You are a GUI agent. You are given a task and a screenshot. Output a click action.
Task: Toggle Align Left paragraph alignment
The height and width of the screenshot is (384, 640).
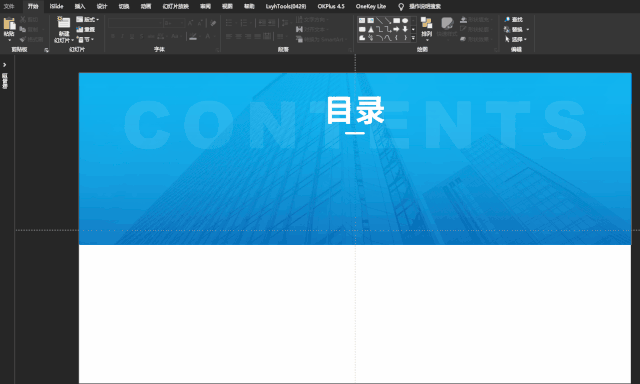point(229,36)
